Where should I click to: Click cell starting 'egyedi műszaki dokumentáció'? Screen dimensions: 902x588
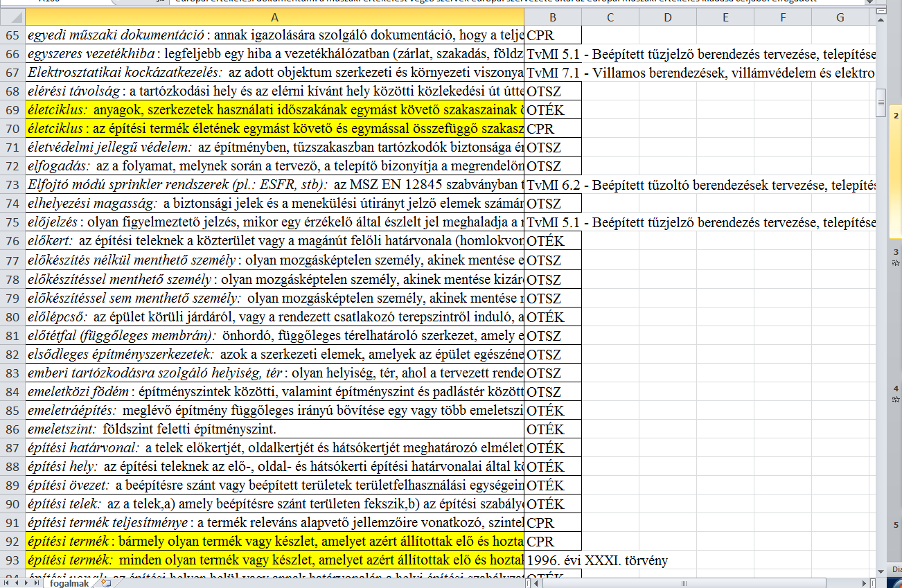tap(275, 35)
